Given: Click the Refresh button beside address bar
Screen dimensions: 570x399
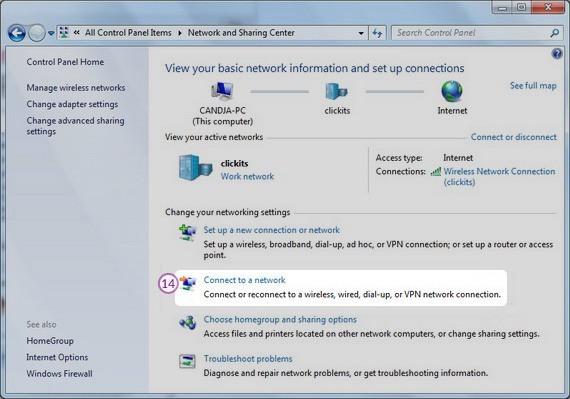Looking at the screenshot, I should [377, 33].
